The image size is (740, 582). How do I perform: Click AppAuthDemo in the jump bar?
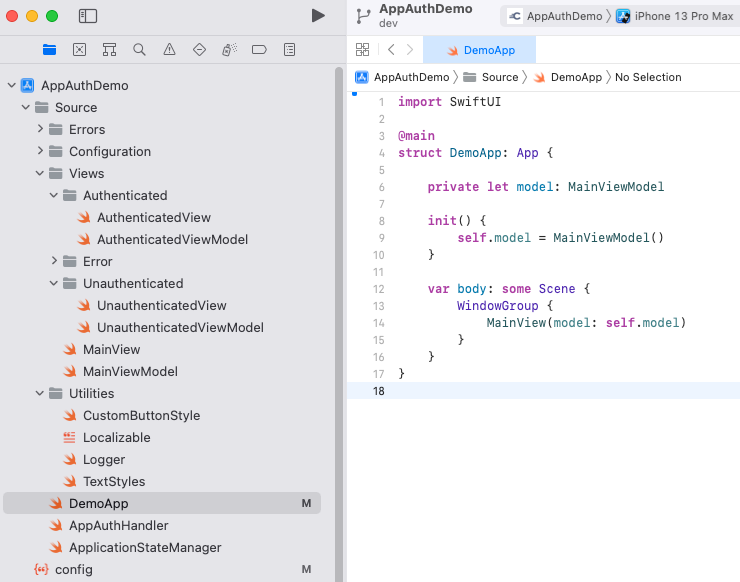click(x=402, y=77)
